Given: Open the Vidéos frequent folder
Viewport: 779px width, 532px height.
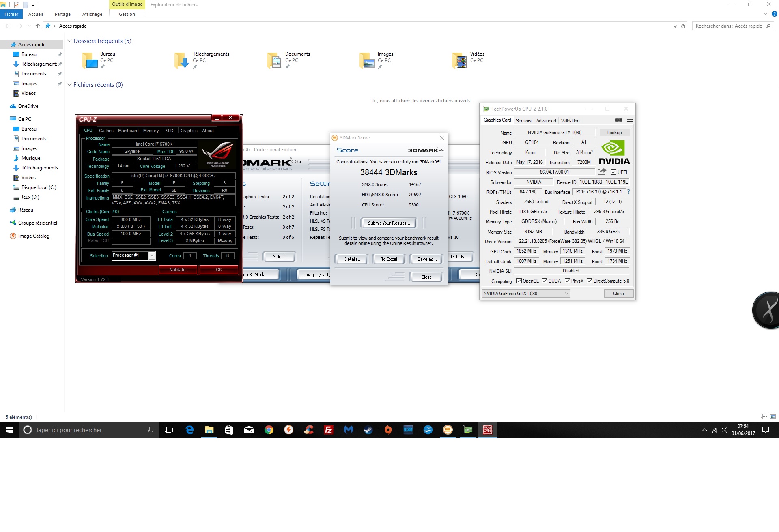Looking at the screenshot, I should pyautogui.click(x=469, y=60).
